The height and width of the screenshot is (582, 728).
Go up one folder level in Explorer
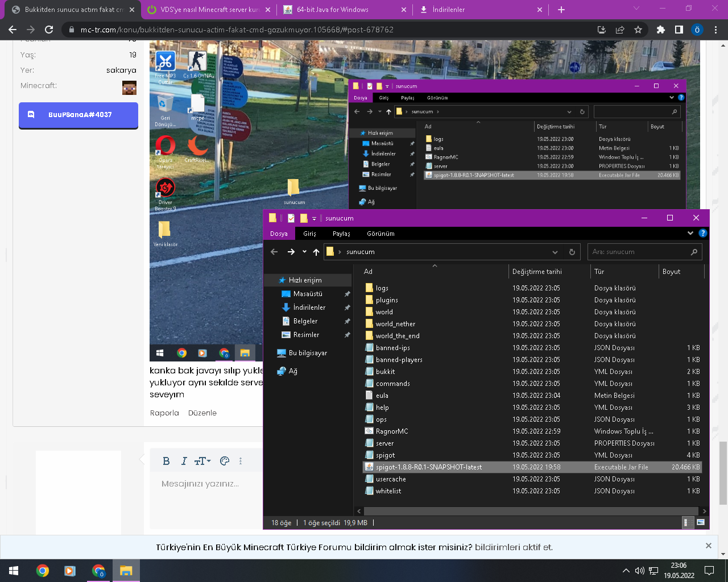(x=316, y=252)
